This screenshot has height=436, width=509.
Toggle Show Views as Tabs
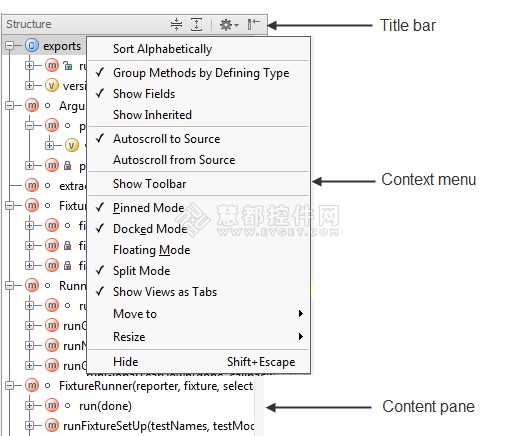point(199,292)
